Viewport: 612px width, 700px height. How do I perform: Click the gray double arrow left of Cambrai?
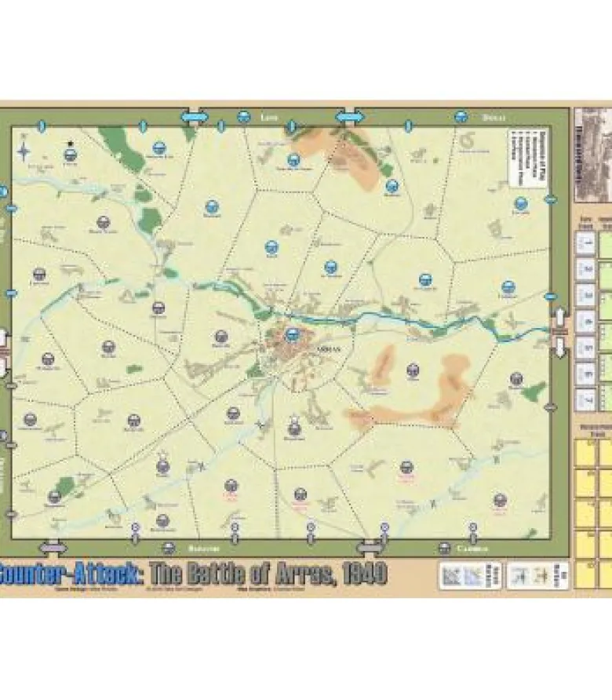pyautogui.click(x=370, y=547)
